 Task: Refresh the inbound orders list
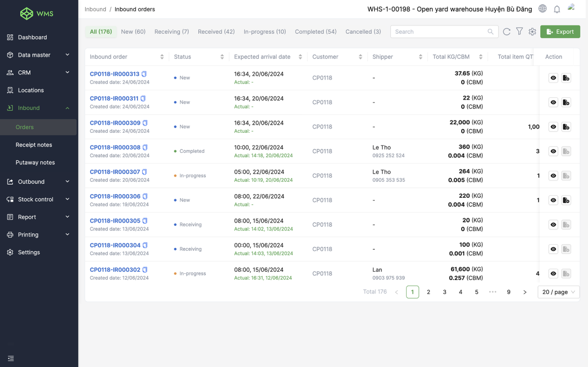point(507,32)
